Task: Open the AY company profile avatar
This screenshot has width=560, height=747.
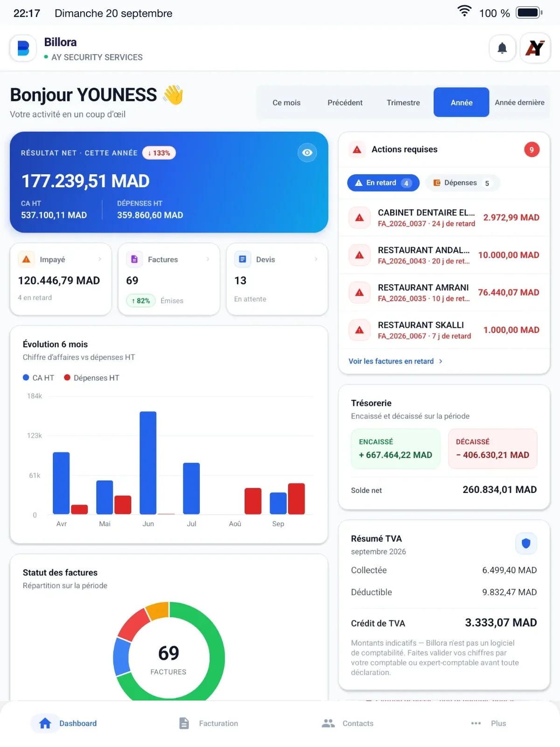Action: click(x=535, y=48)
